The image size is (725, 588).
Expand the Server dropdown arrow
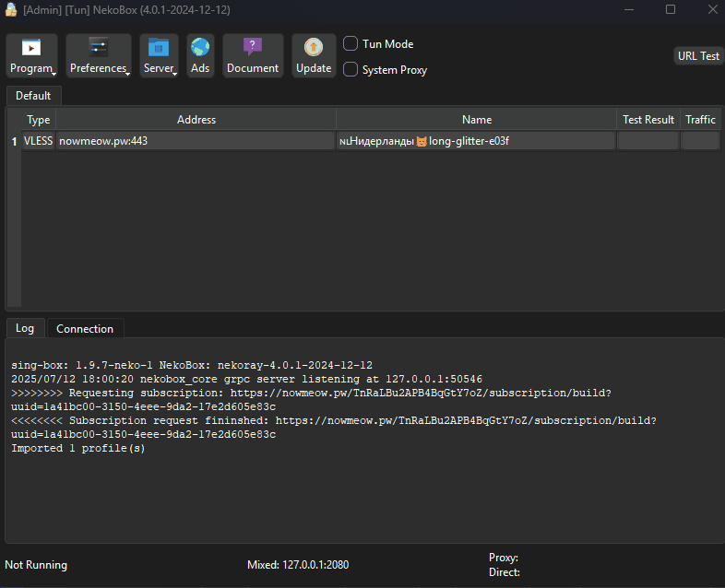coord(174,73)
